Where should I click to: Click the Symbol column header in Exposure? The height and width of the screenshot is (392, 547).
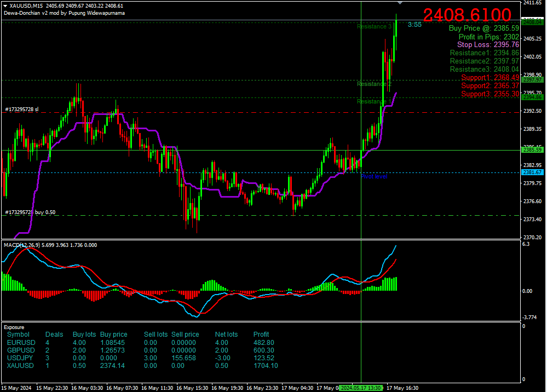pos(18,335)
